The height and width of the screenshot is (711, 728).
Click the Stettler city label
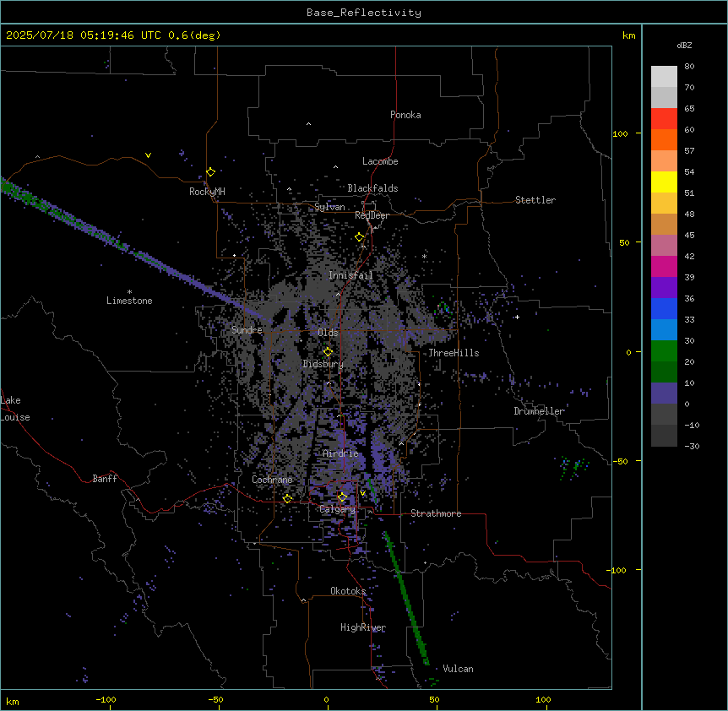[535, 200]
